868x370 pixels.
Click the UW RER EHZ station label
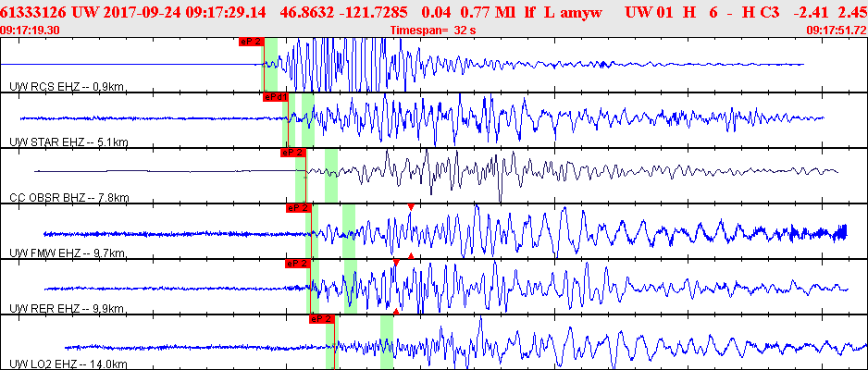point(67,309)
